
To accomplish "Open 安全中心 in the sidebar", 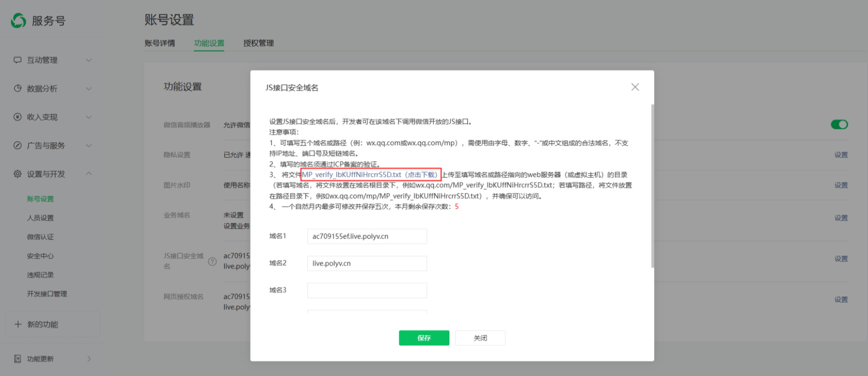I will (x=41, y=256).
